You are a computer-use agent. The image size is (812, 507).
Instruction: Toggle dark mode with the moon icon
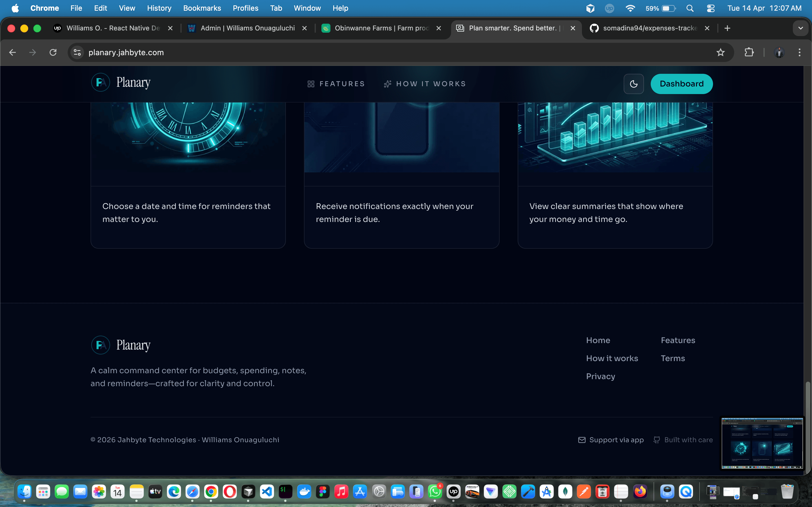[634, 84]
